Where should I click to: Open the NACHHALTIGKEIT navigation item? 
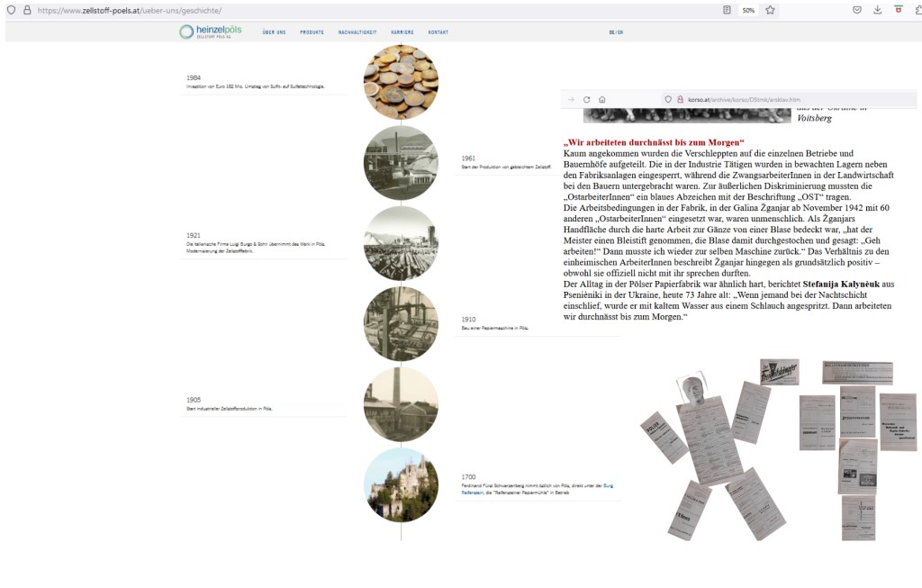coord(356,32)
